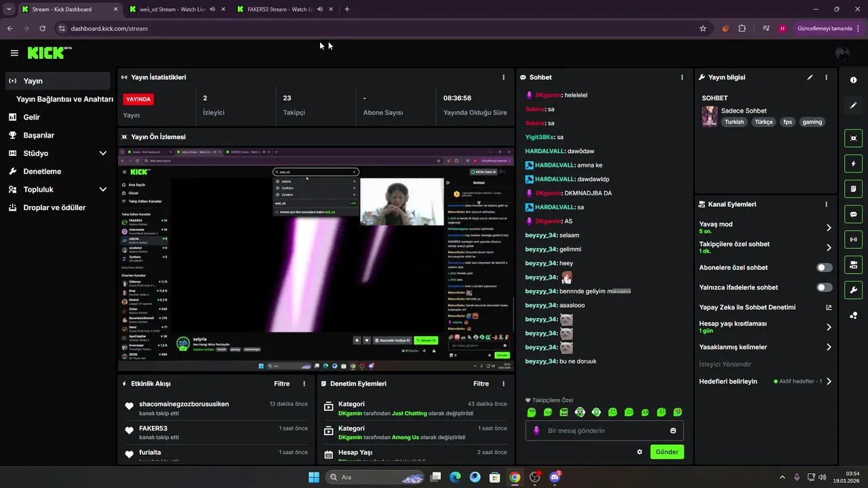The image size is (868, 488).
Task: Open Hesap yaşı kısıtlaması options arrow
Action: [829, 327]
